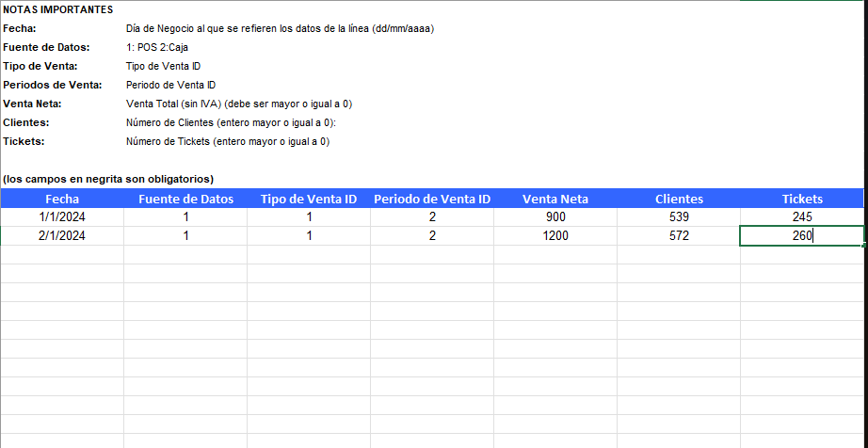Select the empty Fecha cell below 2/1/2024
Viewport: 868px width, 448px height.
(62, 255)
